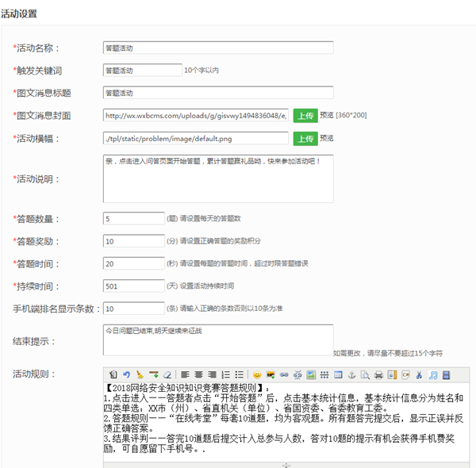This screenshot has height=468, width=476.
Task: Click the 图文消息封面 URL field
Action: [x=196, y=115]
